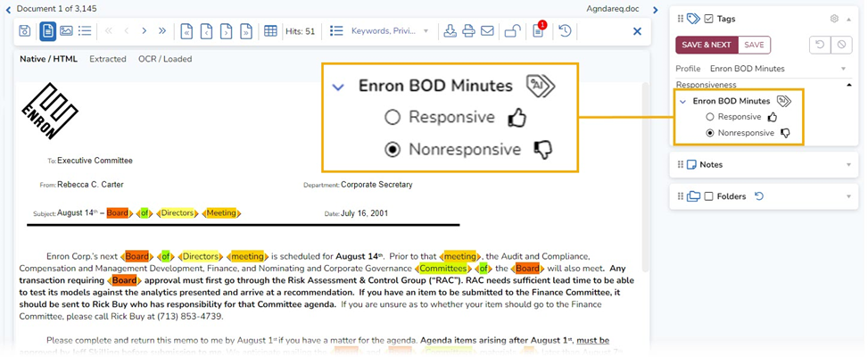This screenshot has height=357, width=868.
Task: Click the unlock padlock icon
Action: [x=513, y=31]
